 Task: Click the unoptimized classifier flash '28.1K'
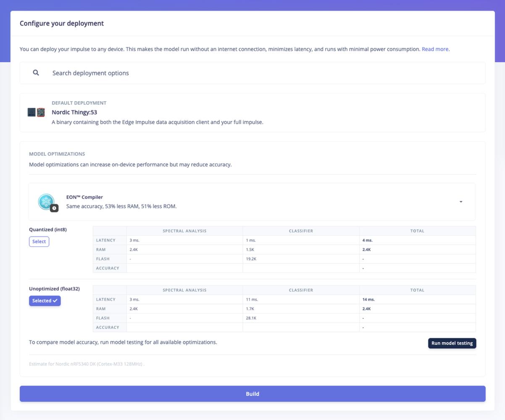251,318
